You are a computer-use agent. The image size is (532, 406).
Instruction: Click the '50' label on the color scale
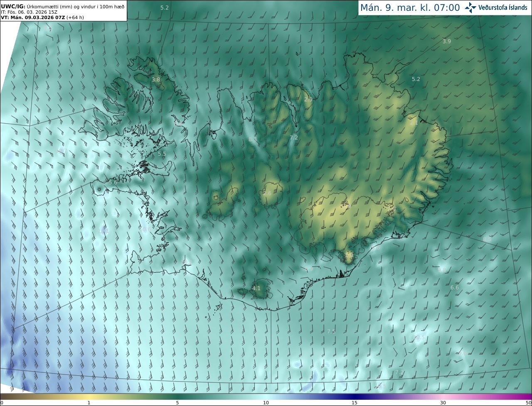coord(528,403)
